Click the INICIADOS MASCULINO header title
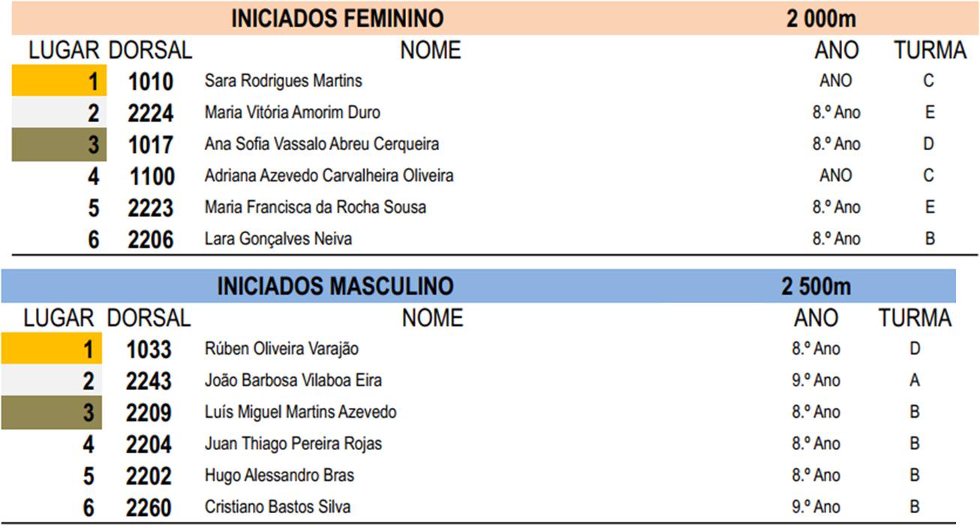Image resolution: width=980 pixels, height=528 pixels. [x=335, y=286]
